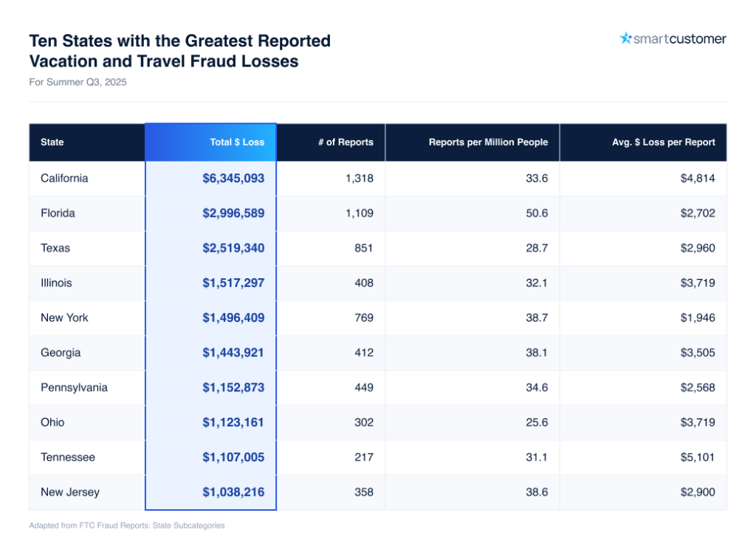The image size is (756, 555).
Task: Click the 302 reports count
Action: [364, 422]
